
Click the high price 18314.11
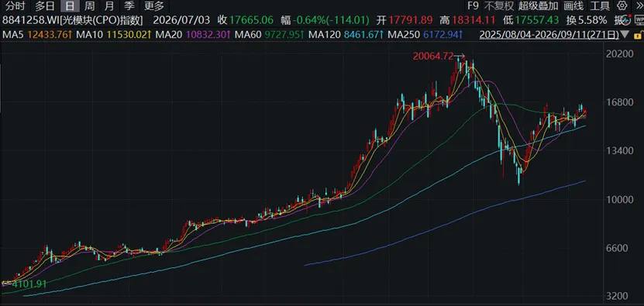(474, 20)
